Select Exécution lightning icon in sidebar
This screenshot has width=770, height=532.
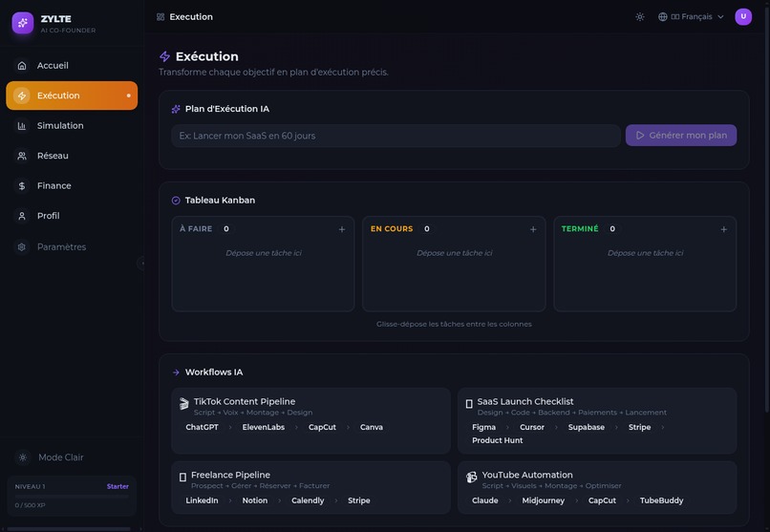coord(22,96)
